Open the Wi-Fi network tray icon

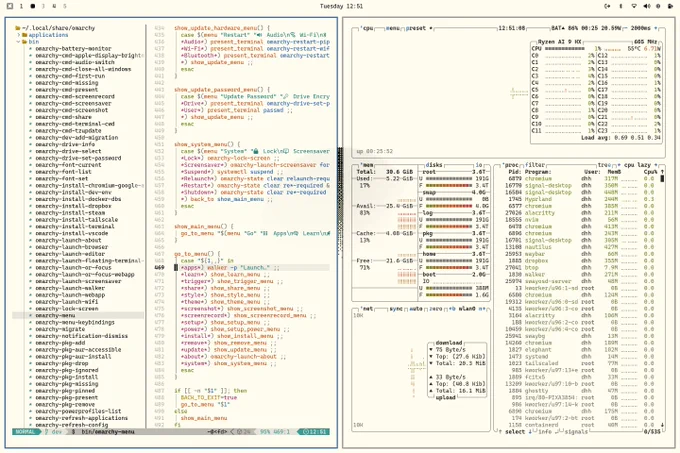coord(634,6)
